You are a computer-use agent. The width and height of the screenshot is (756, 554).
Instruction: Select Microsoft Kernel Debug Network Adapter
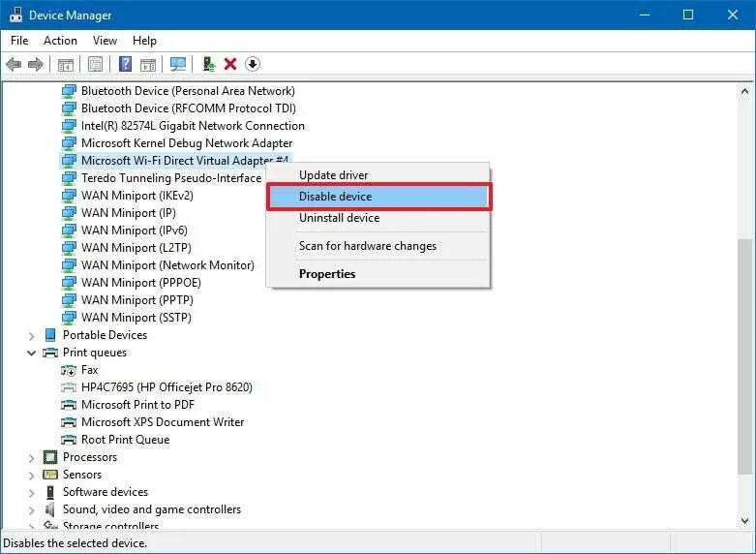tap(187, 143)
